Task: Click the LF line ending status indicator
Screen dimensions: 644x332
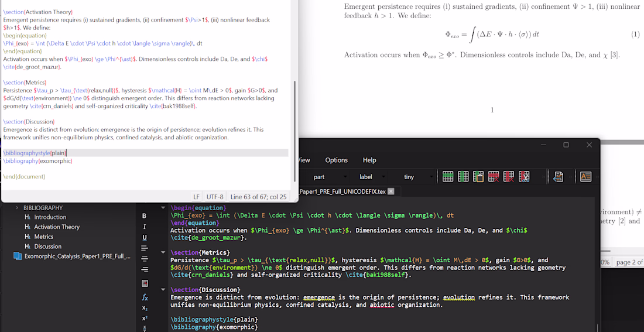Action: tap(196, 197)
